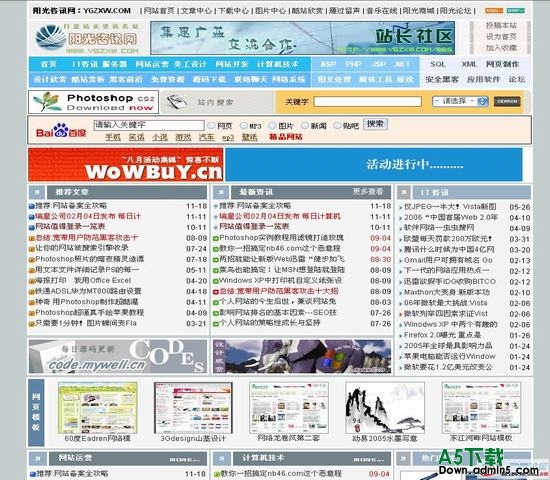Open 网络龙卷风第二套 template thumbnail
Viewport: 550px width, 480px height.
coord(289,408)
